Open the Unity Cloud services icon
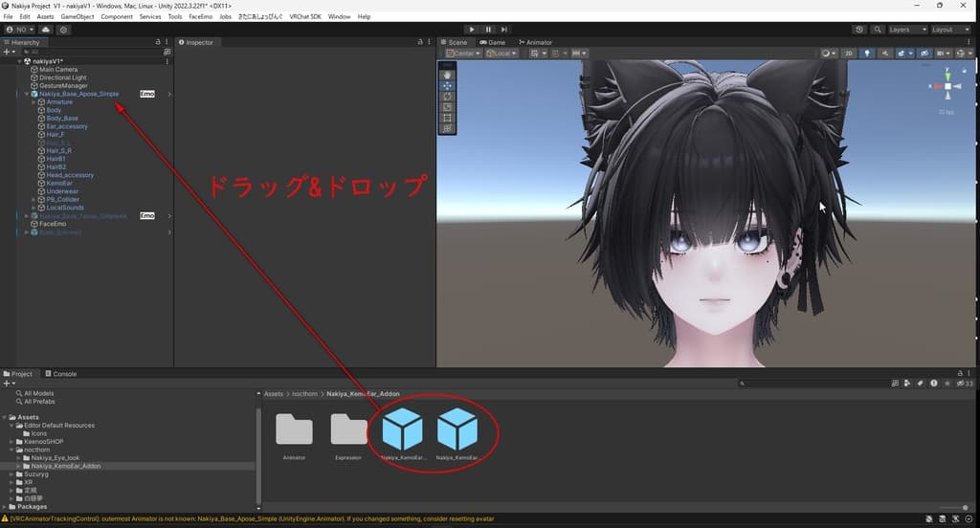The image size is (980, 528). 46,30
